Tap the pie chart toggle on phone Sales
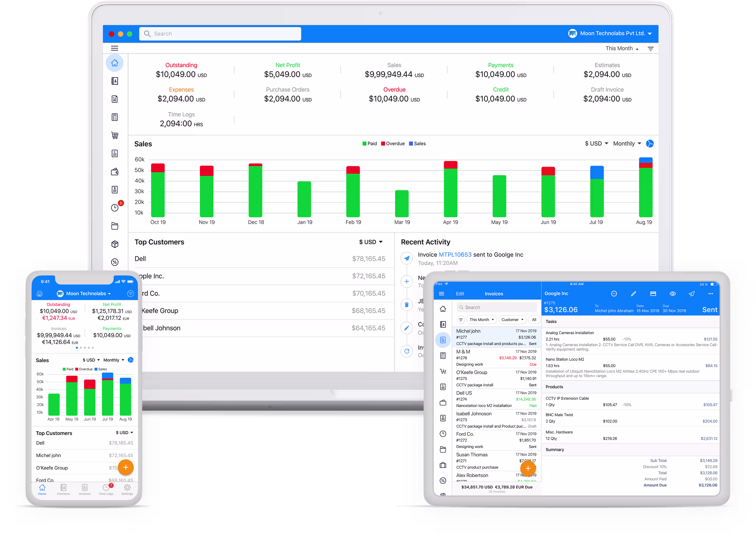Image resolution: width=756 pixels, height=534 pixels. [x=131, y=360]
